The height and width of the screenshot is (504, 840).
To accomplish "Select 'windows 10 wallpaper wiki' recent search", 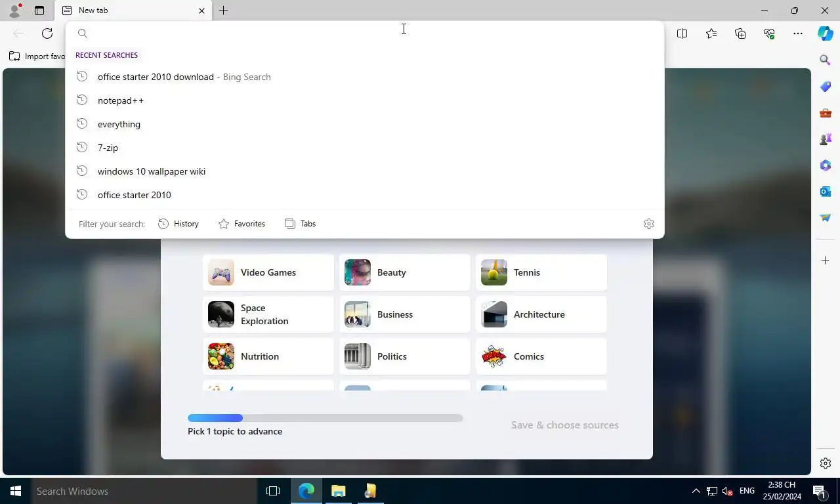I will tap(365, 171).
